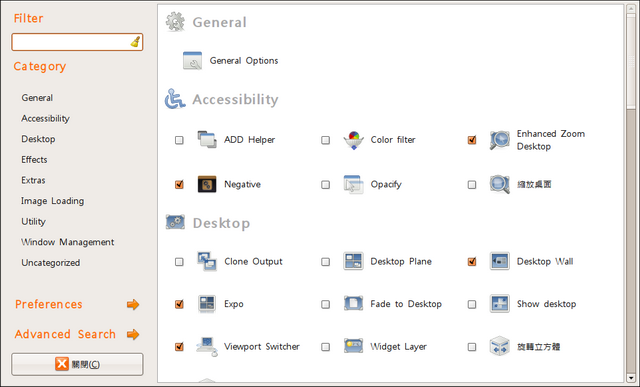Select the Window Management category

[68, 242]
